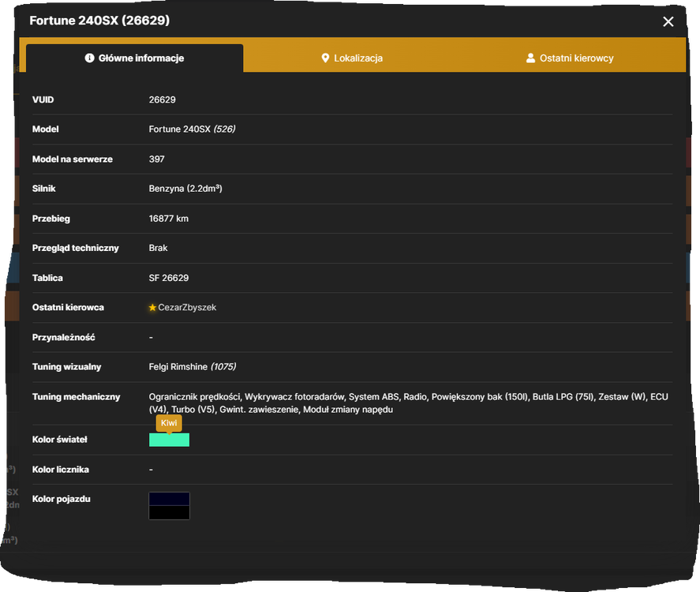The width and height of the screenshot is (700, 592).
Task: Open the CezarZbyszek driver profile
Action: (187, 307)
